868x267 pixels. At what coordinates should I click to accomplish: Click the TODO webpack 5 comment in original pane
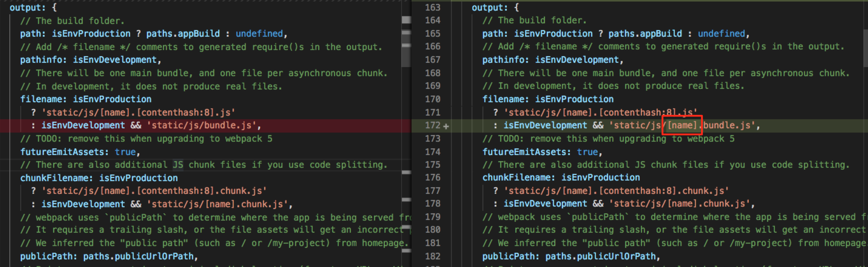point(146,139)
